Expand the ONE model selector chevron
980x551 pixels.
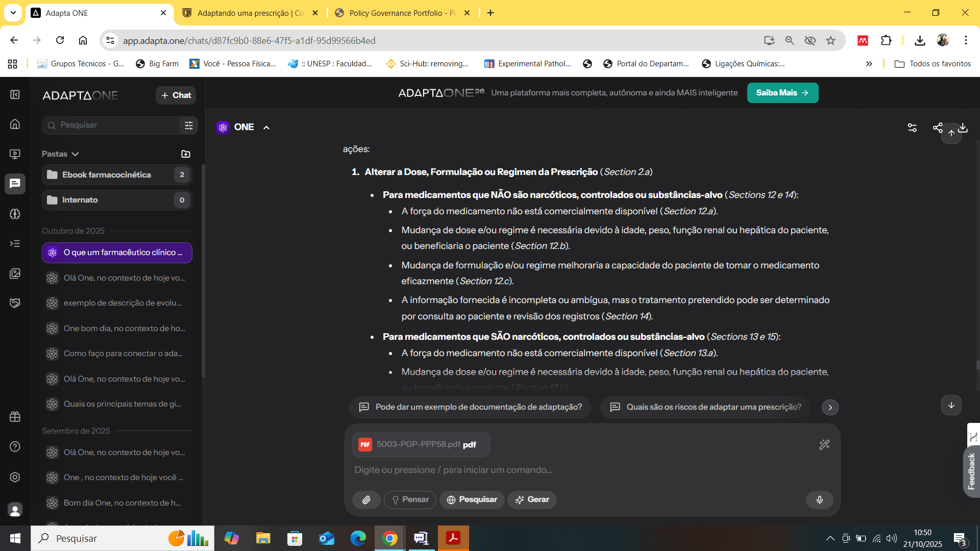click(x=266, y=128)
